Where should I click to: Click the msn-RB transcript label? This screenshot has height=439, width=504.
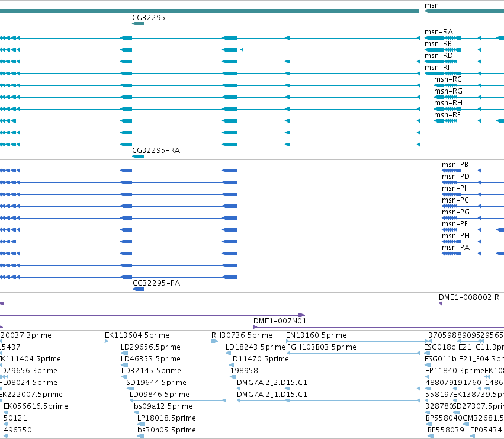(x=438, y=44)
